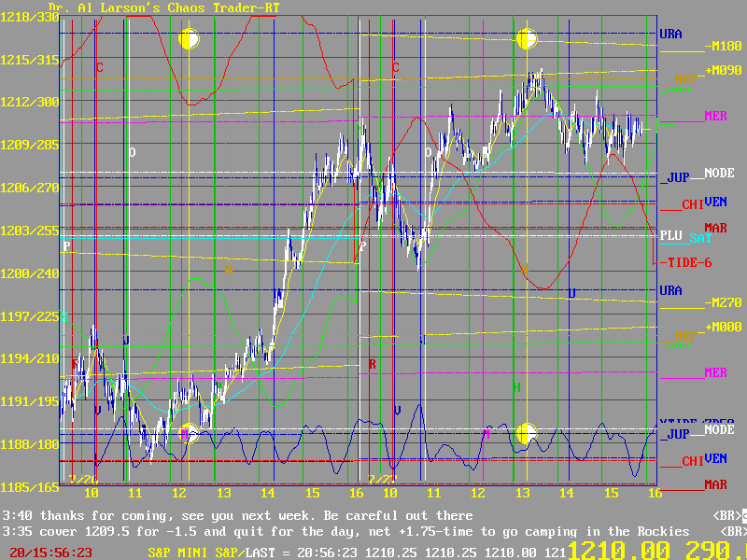Click the large 1210.00 last price
Screen dimensions: 747x560
[616, 551]
